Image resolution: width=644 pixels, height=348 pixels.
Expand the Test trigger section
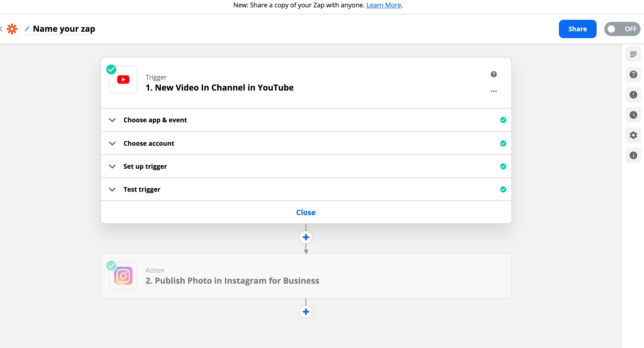pyautogui.click(x=142, y=189)
